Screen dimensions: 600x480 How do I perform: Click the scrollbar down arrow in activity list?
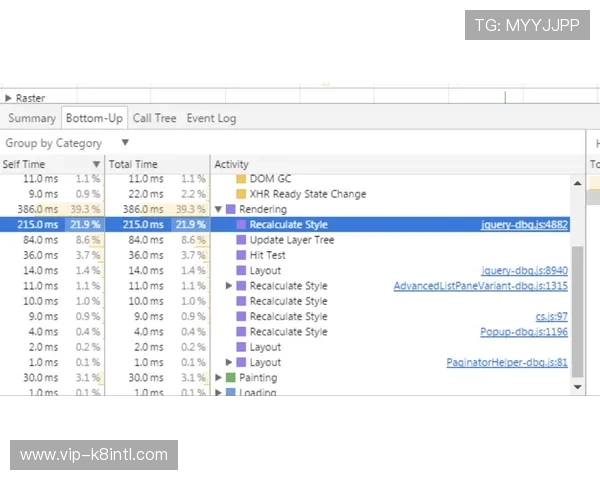(577, 386)
